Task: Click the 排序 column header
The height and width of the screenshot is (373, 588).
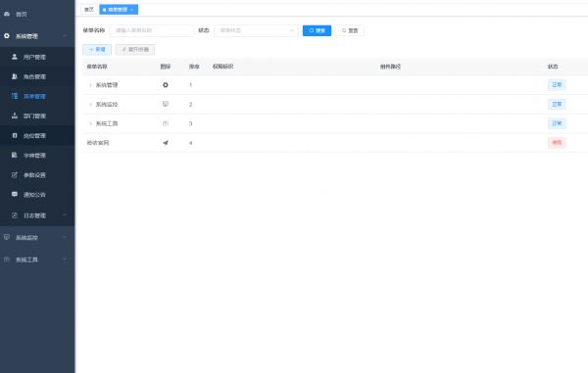Action: tap(194, 67)
